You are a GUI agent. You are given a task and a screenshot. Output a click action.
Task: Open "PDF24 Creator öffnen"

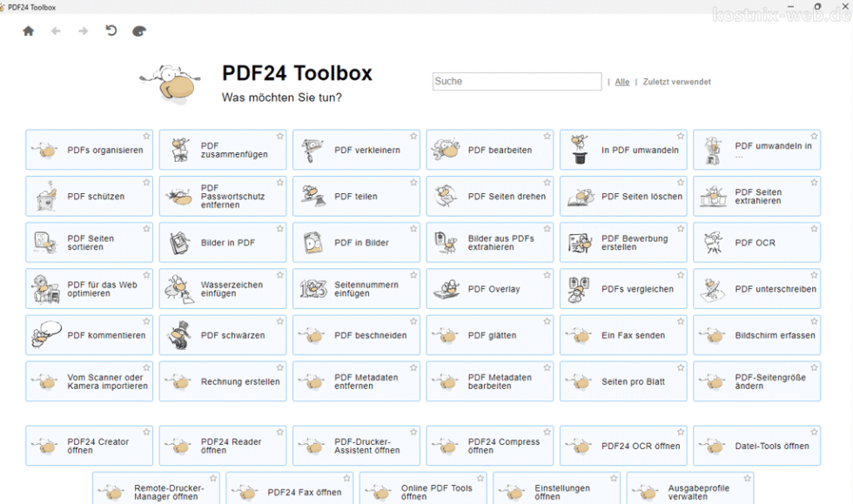tap(87, 445)
